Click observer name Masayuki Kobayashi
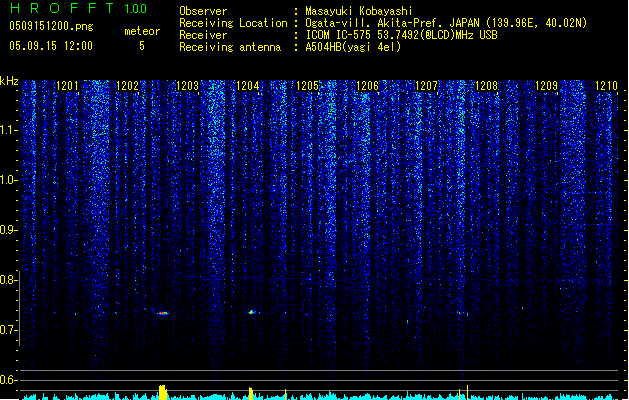 coord(359,11)
